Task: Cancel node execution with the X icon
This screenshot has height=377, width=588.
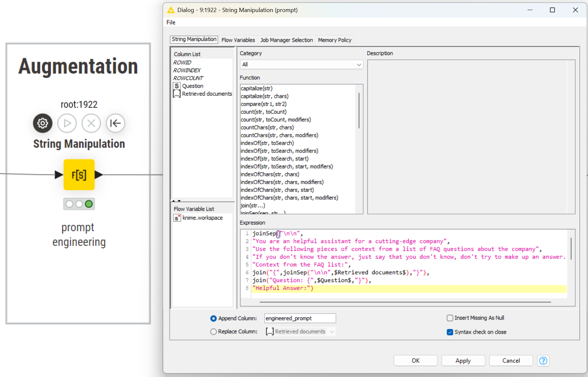Action: [x=91, y=123]
